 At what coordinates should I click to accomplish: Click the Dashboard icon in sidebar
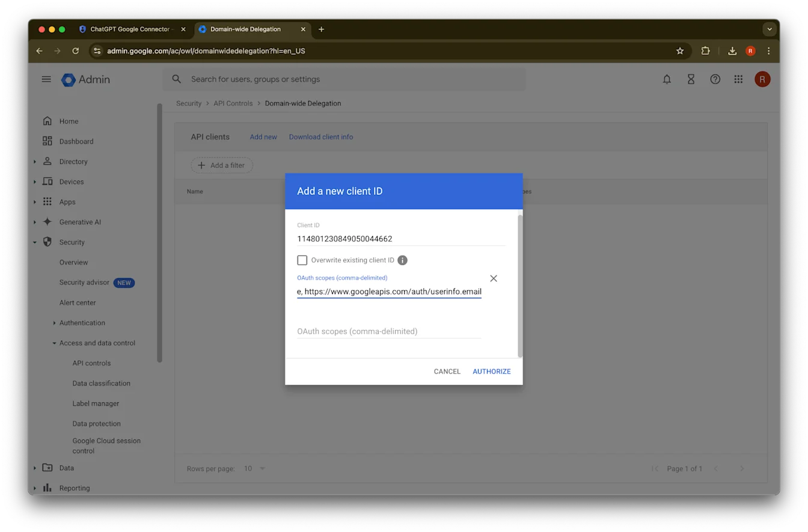pos(47,141)
